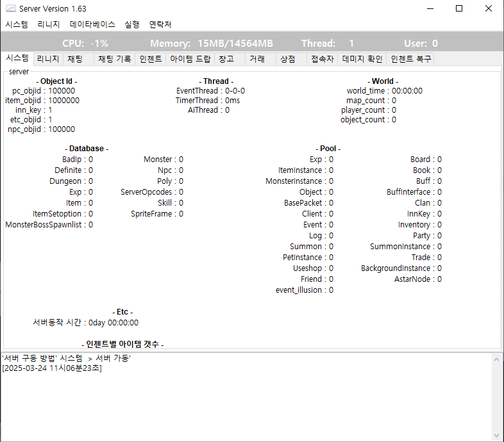
Task: Click the log timestamp 2025-03-24 line
Action: [x=52, y=368]
